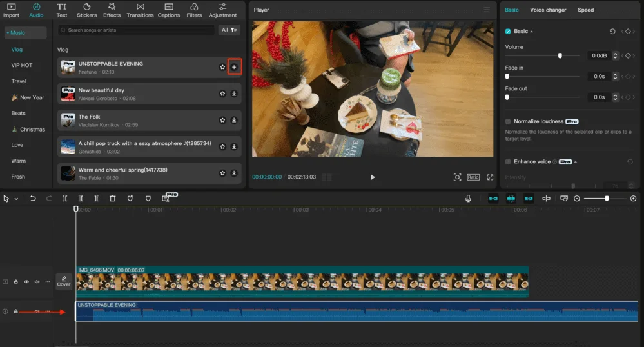Click the undo arrow in timeline toolbar

tap(33, 199)
